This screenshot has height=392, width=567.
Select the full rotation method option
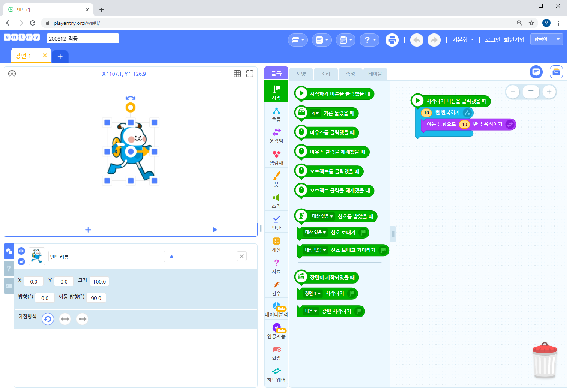48,319
